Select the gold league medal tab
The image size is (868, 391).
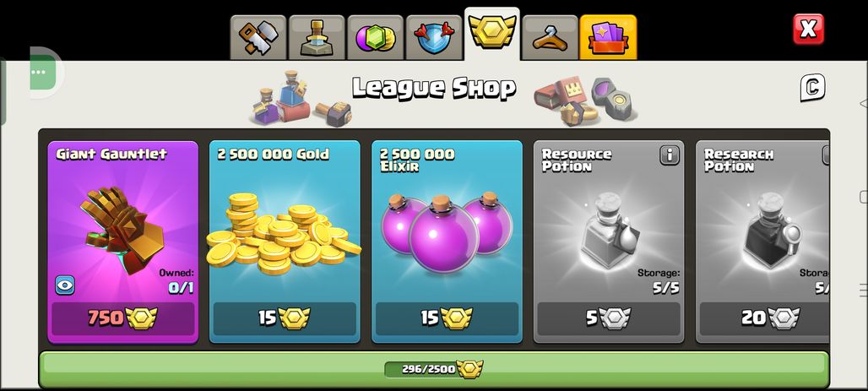coord(492,33)
